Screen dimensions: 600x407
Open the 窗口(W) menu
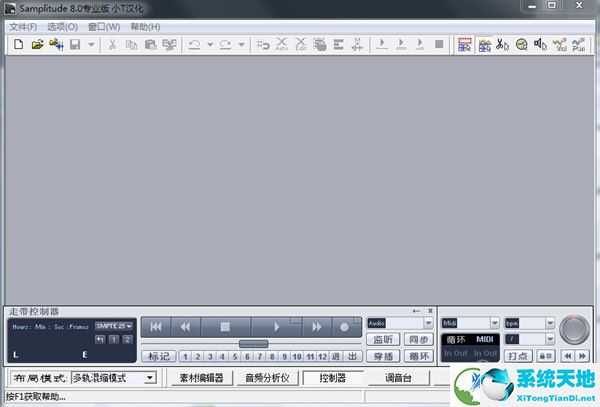pos(104,27)
